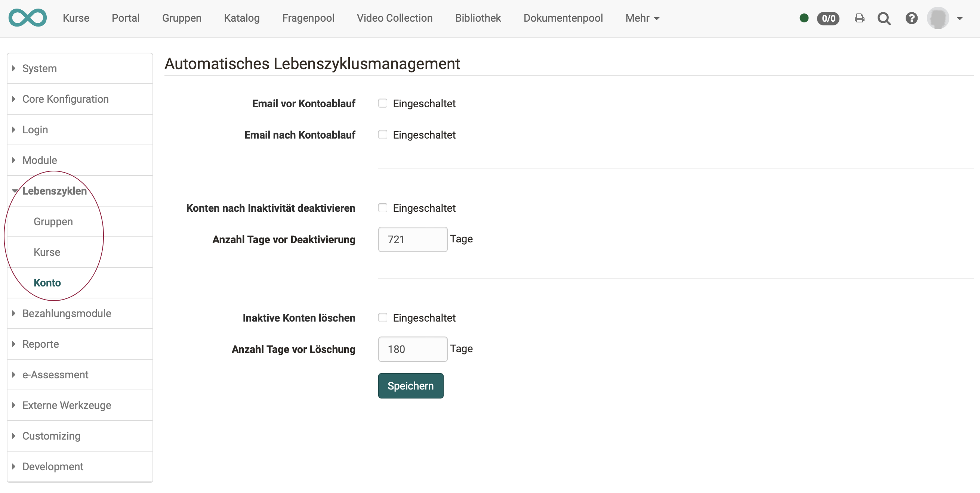Open the Katalog tab
980x493 pixels.
242,18
